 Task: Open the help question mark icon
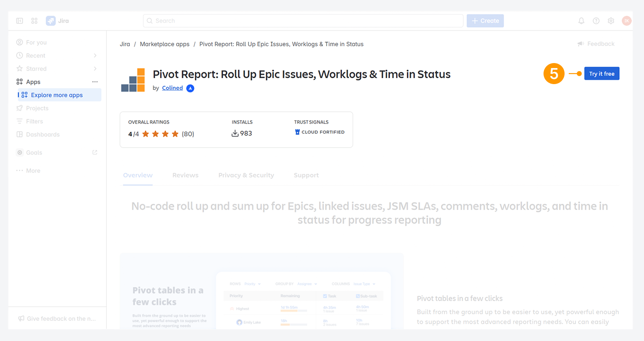[x=596, y=21]
